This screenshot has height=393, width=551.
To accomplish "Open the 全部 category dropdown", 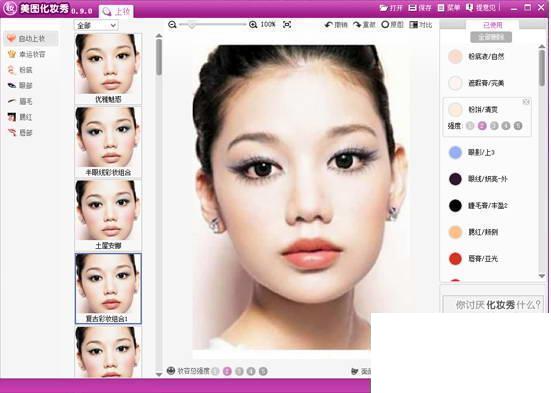I will (96, 25).
